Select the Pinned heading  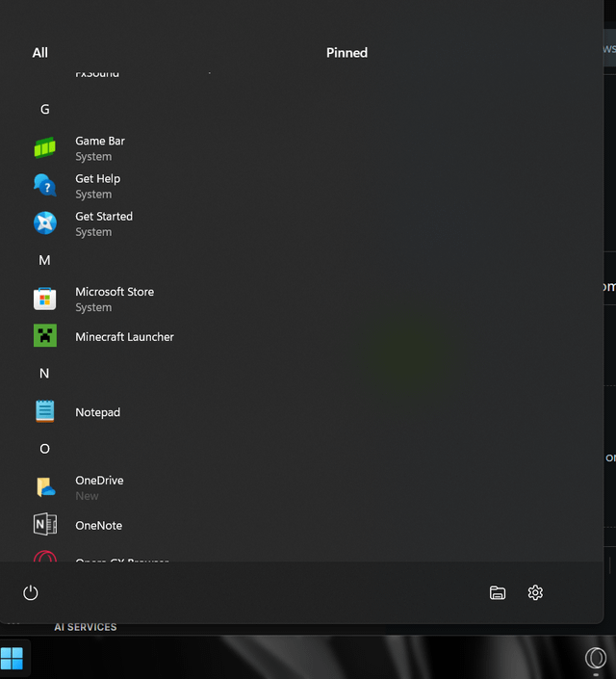pyautogui.click(x=346, y=53)
